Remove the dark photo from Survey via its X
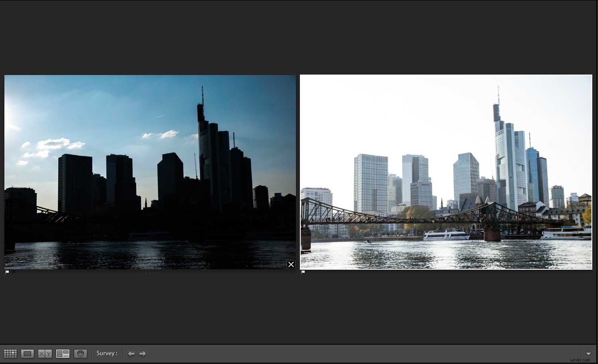This screenshot has height=364, width=598. [x=291, y=264]
